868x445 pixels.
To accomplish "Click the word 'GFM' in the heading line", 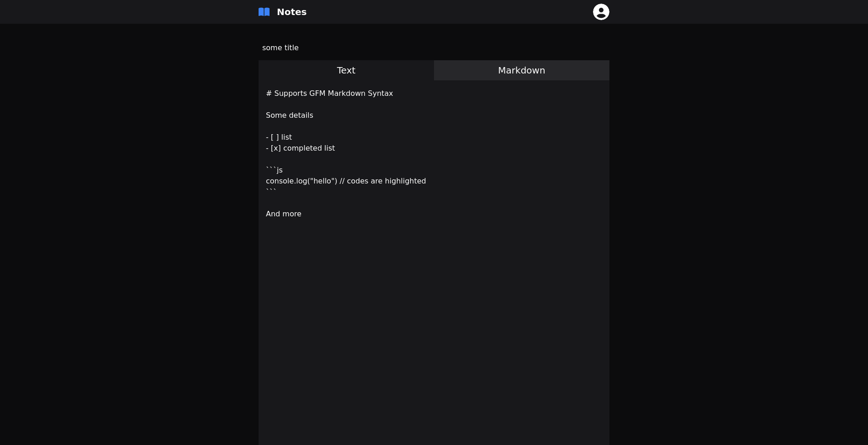I will pos(317,93).
